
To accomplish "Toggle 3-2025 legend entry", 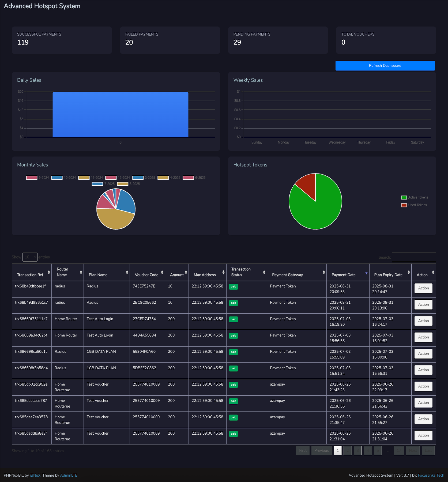I will pos(144,178).
